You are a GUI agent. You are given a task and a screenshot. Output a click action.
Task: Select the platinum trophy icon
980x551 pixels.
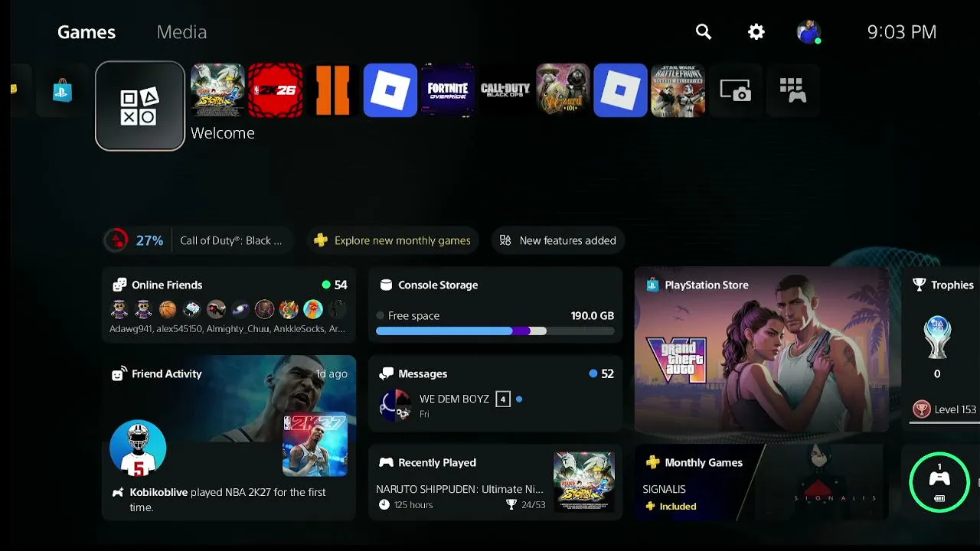pos(937,337)
